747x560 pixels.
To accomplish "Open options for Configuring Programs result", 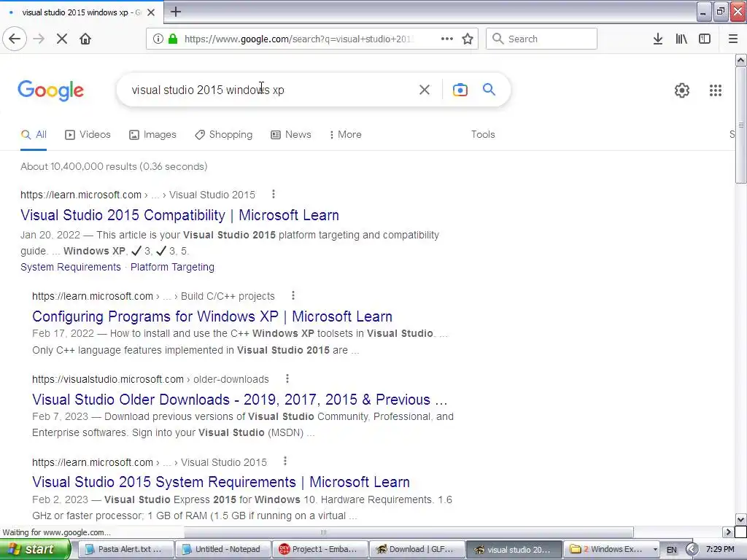I will [293, 296].
